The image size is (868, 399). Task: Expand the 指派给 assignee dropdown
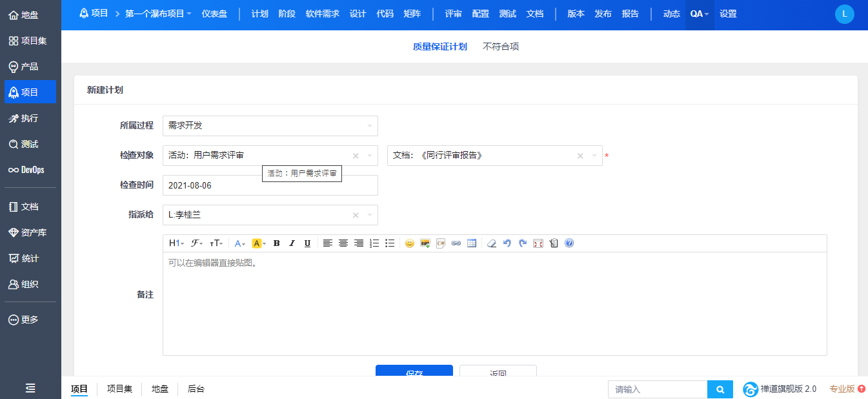coord(370,215)
